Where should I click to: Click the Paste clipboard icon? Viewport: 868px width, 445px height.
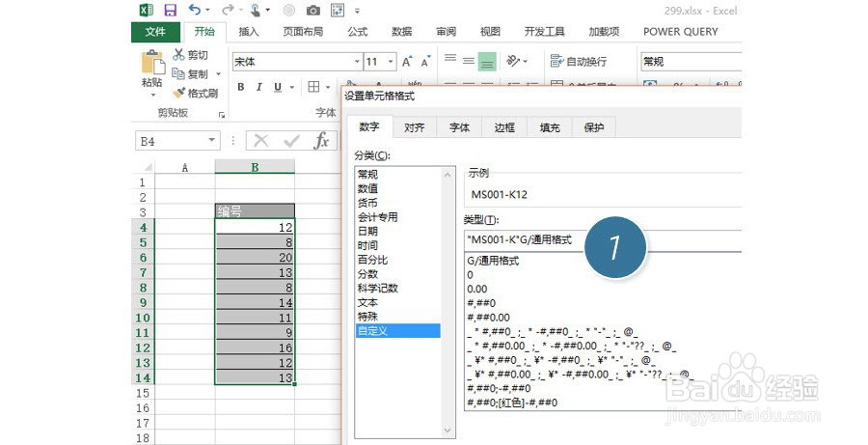pos(152,62)
